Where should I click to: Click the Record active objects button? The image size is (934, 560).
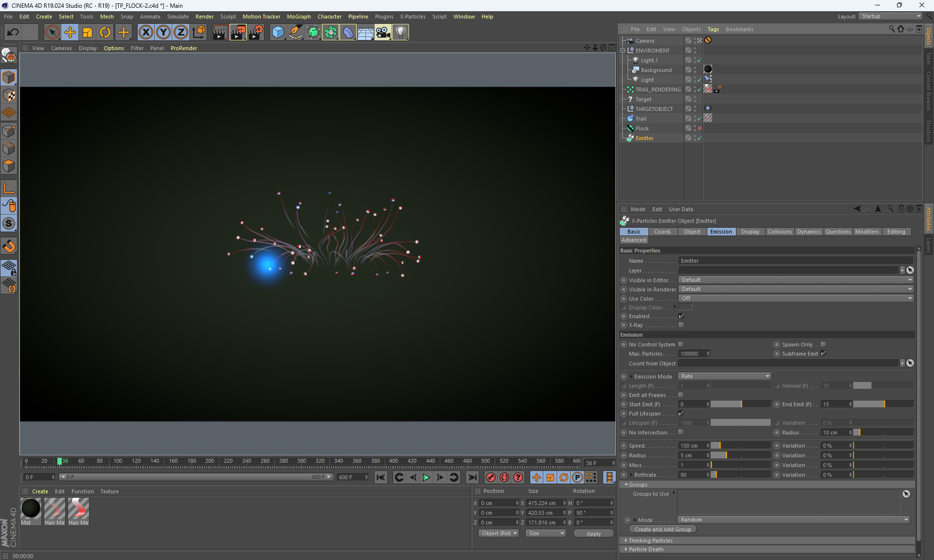click(490, 477)
